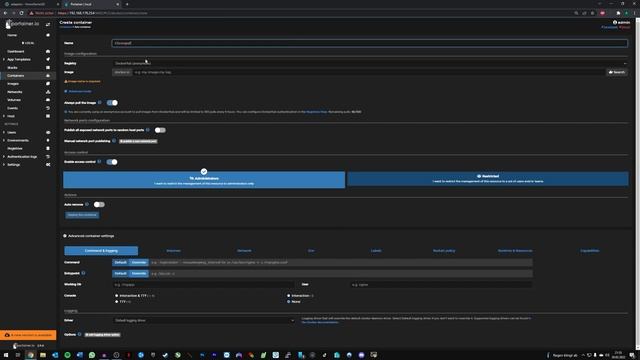Click the Dashboard icon in sidebar

[48, 51]
